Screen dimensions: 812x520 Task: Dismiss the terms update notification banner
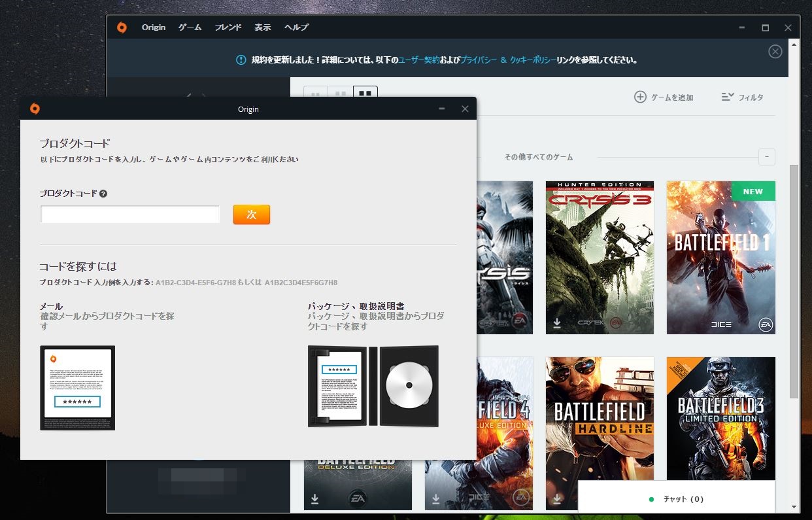pyautogui.click(x=775, y=52)
